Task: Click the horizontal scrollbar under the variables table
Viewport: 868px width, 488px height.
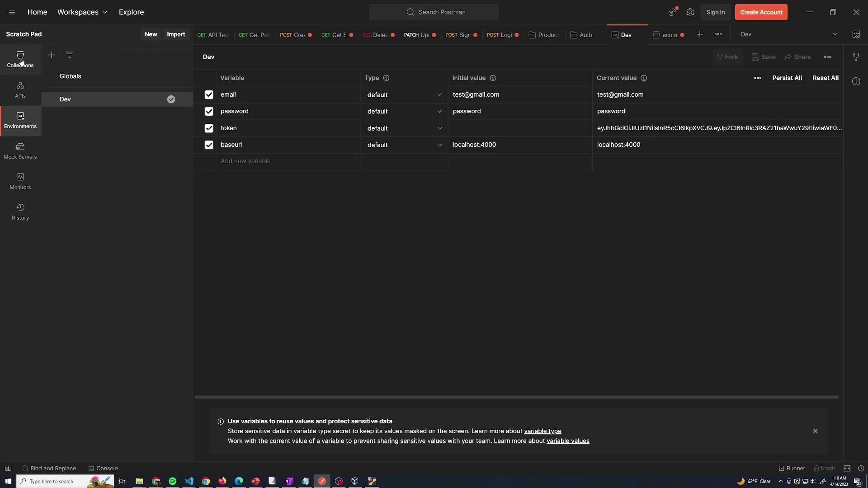Action: pyautogui.click(x=516, y=397)
